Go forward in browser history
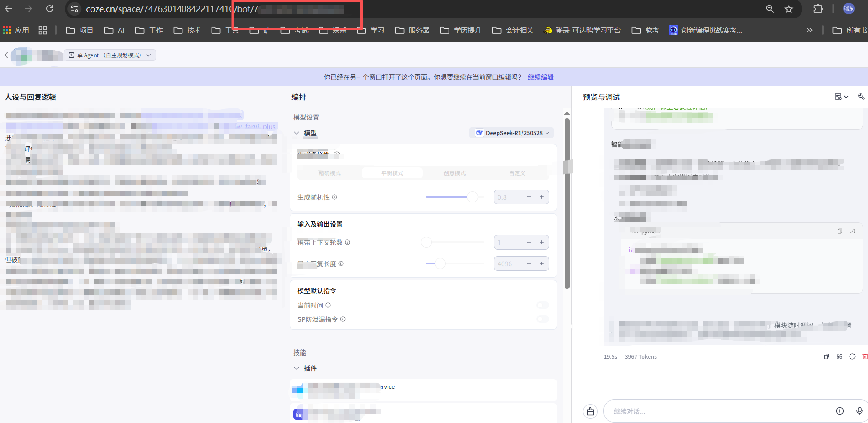868x423 pixels. click(29, 8)
